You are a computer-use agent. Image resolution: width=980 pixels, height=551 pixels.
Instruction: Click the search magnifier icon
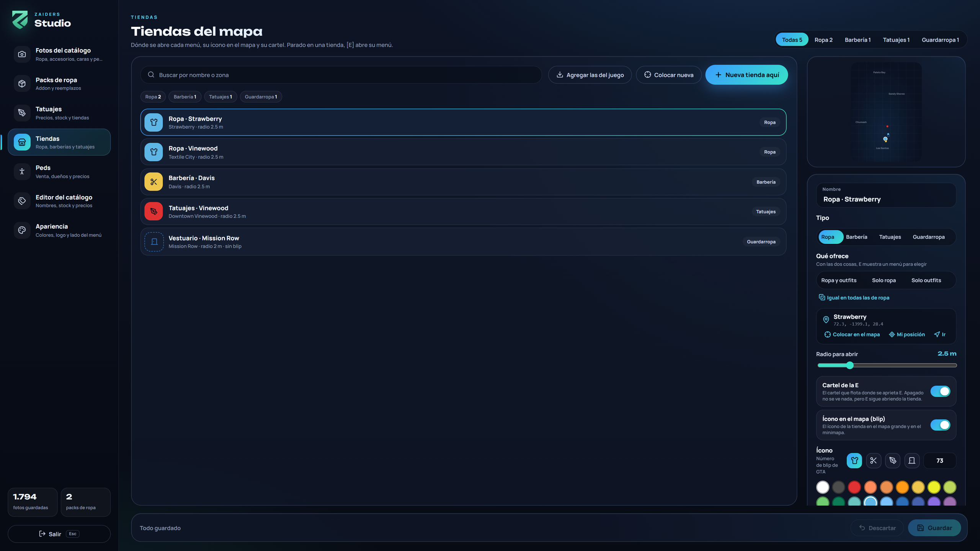click(151, 75)
